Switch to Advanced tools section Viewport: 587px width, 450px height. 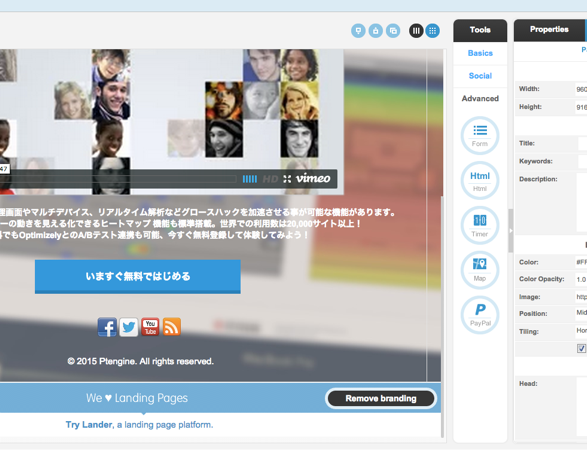pos(480,98)
